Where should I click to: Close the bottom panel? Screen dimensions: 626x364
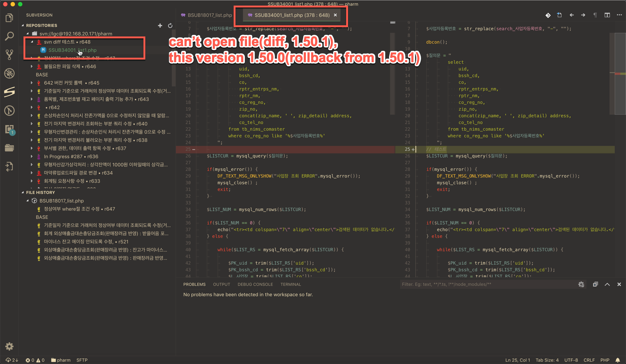tap(619, 284)
